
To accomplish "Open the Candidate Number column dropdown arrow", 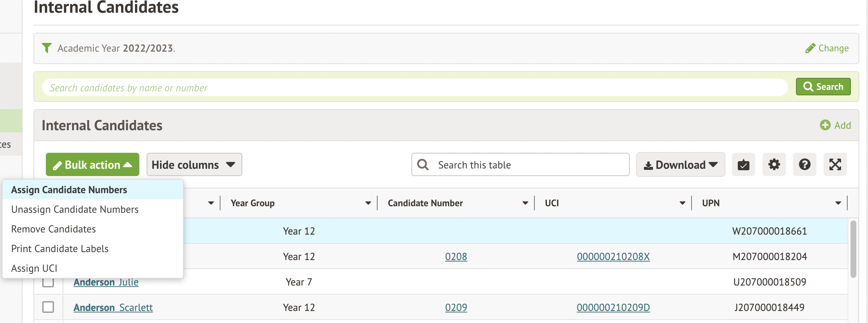I will [x=525, y=203].
